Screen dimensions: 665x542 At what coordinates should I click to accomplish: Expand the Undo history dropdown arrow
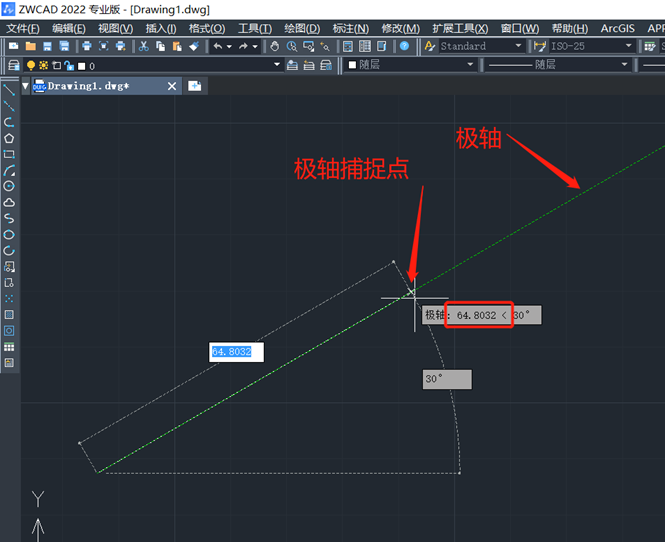[229, 46]
